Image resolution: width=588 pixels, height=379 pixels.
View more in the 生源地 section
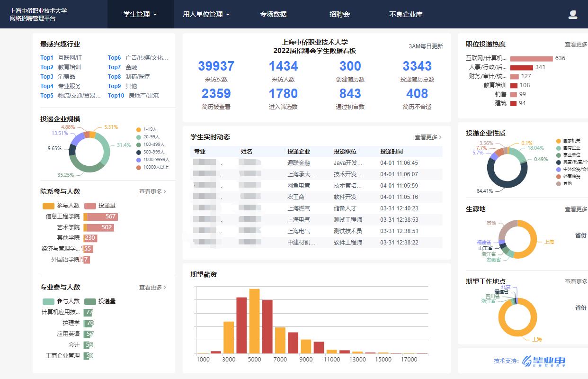(x=576, y=209)
